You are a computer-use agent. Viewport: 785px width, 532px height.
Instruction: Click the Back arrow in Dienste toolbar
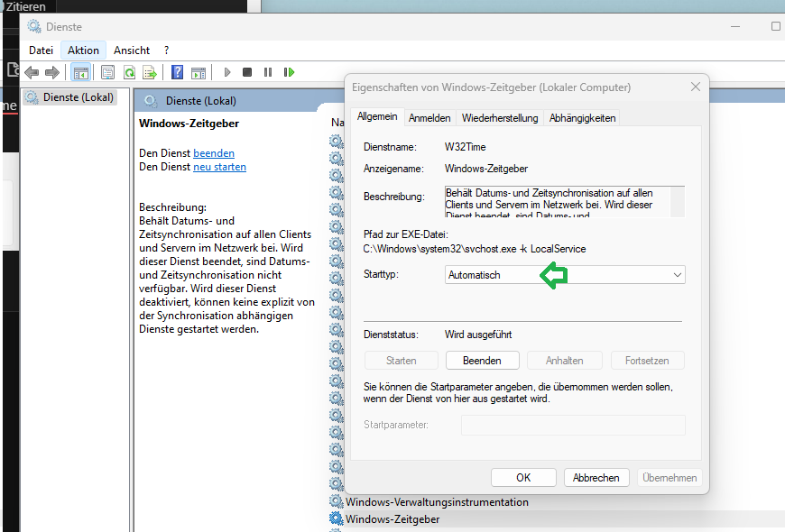32,72
